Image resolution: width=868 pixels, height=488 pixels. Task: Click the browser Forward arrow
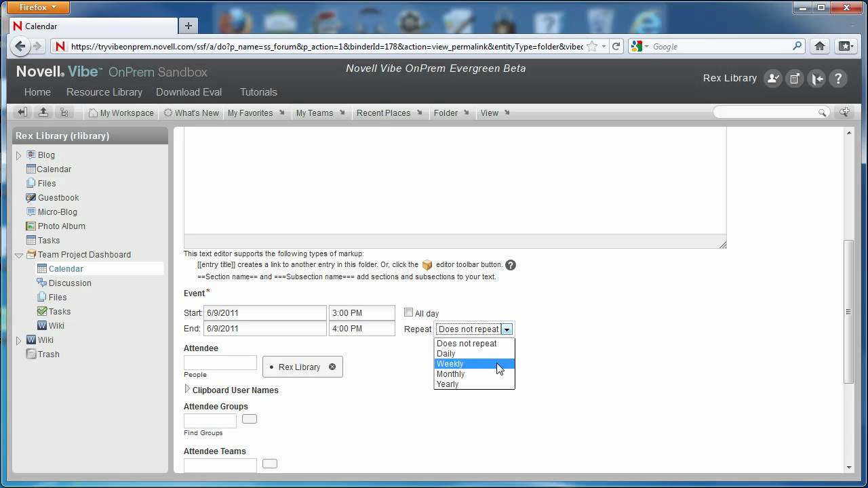coord(37,46)
